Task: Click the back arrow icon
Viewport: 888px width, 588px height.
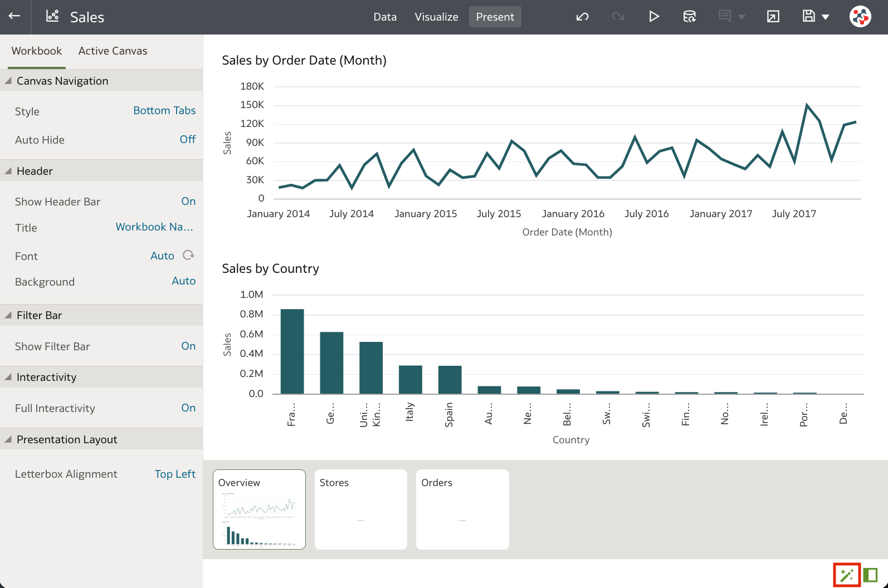Action: (x=14, y=16)
